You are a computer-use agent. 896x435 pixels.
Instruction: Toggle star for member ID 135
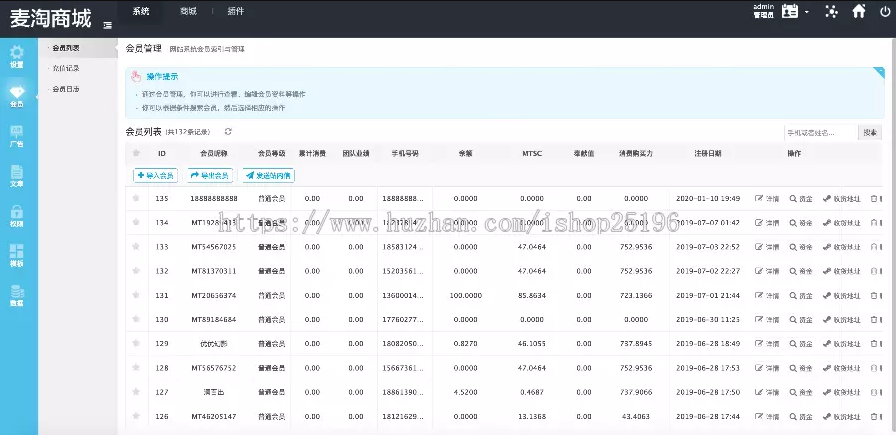136,198
